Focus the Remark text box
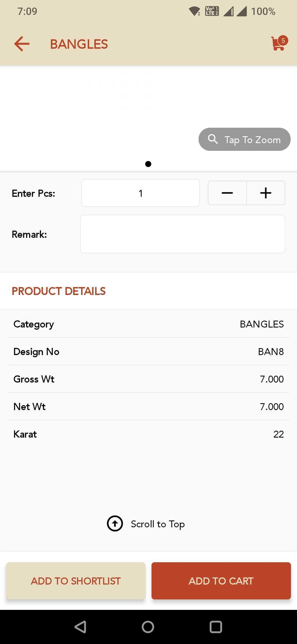The image size is (297, 644). point(183,234)
